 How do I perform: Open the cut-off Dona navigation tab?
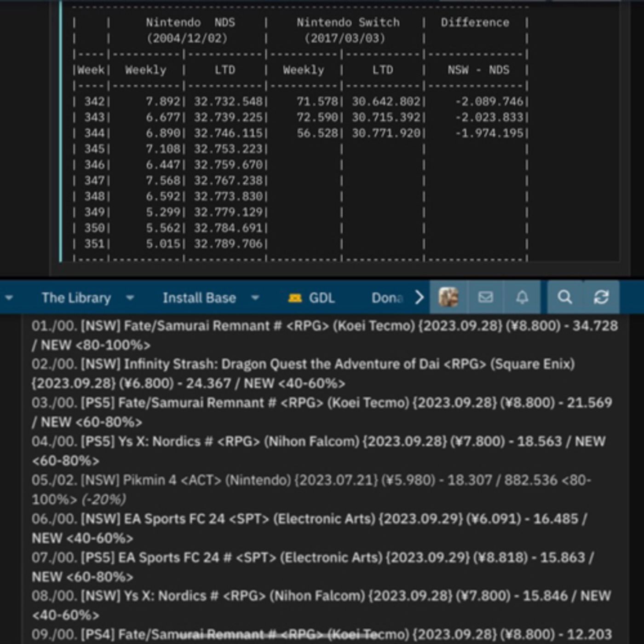[x=387, y=298]
